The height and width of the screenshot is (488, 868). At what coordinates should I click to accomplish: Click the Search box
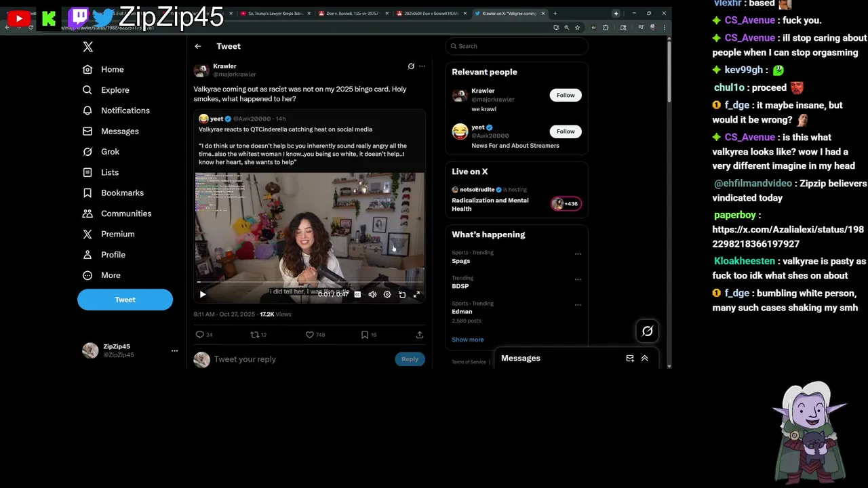(517, 46)
